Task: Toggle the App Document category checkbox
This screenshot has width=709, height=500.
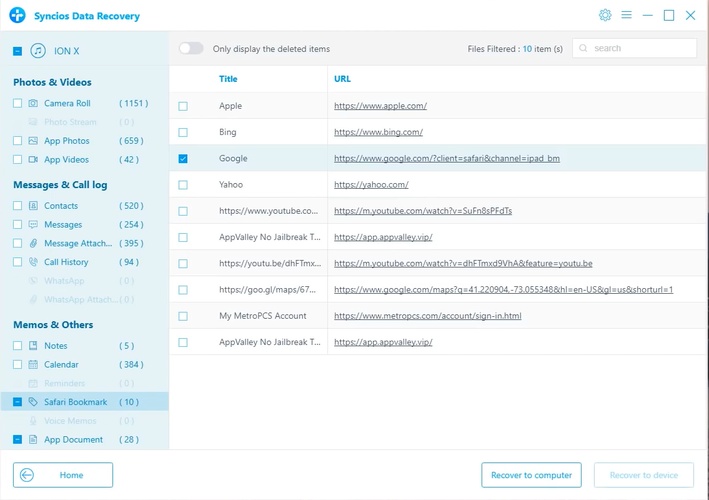Action: click(17, 439)
